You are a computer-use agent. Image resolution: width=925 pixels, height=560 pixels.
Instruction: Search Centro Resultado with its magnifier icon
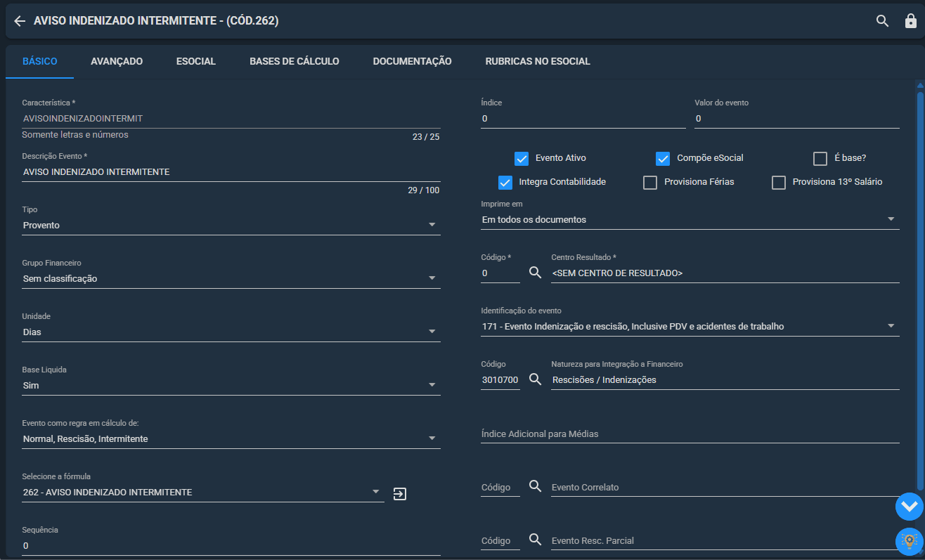[x=535, y=273]
